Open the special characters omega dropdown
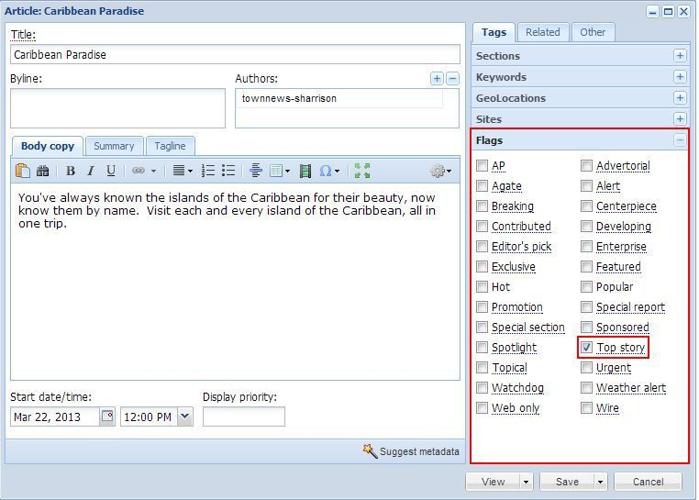 [x=330, y=171]
